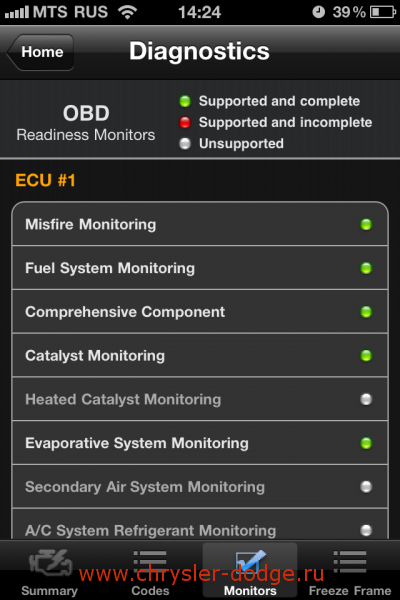Select Secondary Air System Monitoring row
The width and height of the screenshot is (400, 600).
pyautogui.click(x=200, y=487)
